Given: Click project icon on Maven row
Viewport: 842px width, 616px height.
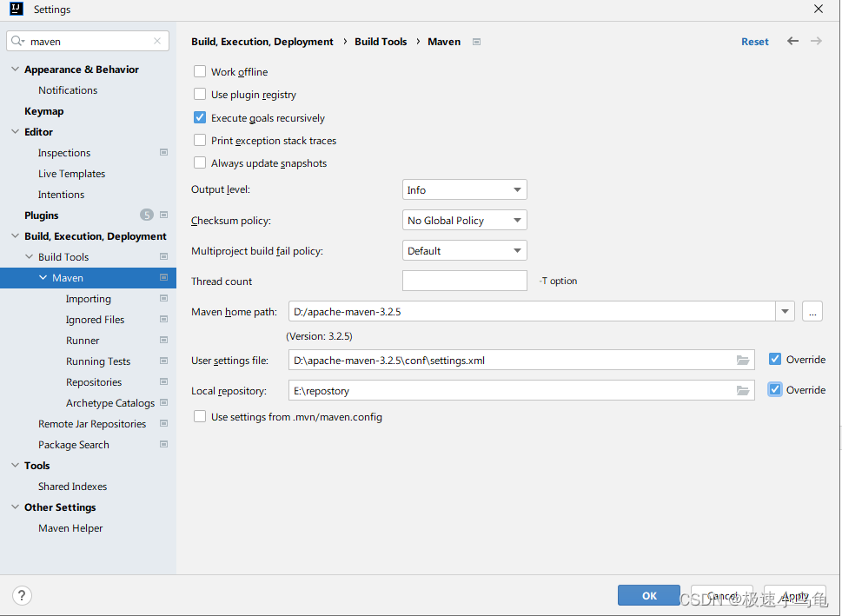Looking at the screenshot, I should pyautogui.click(x=163, y=278).
